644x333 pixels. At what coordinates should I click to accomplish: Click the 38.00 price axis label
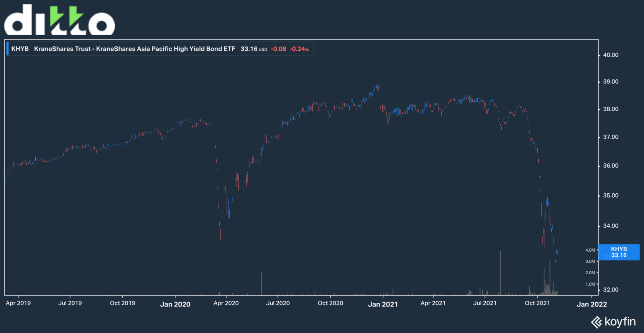611,109
